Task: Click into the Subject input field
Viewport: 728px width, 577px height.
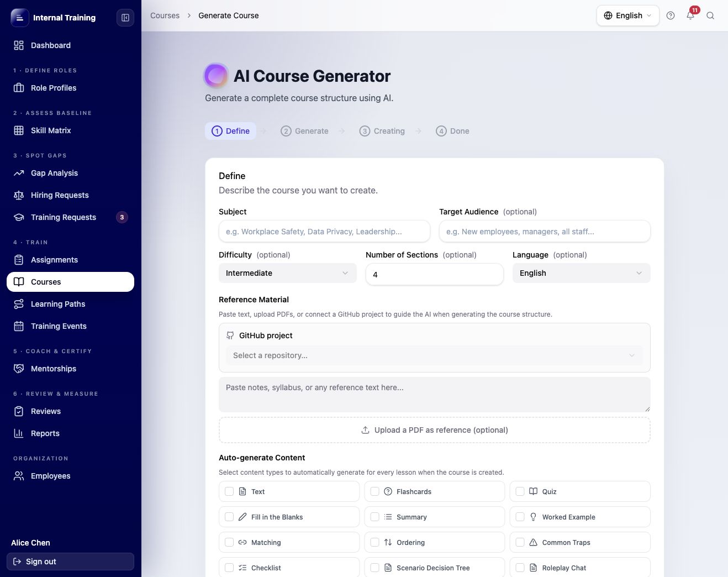Action: (x=324, y=232)
